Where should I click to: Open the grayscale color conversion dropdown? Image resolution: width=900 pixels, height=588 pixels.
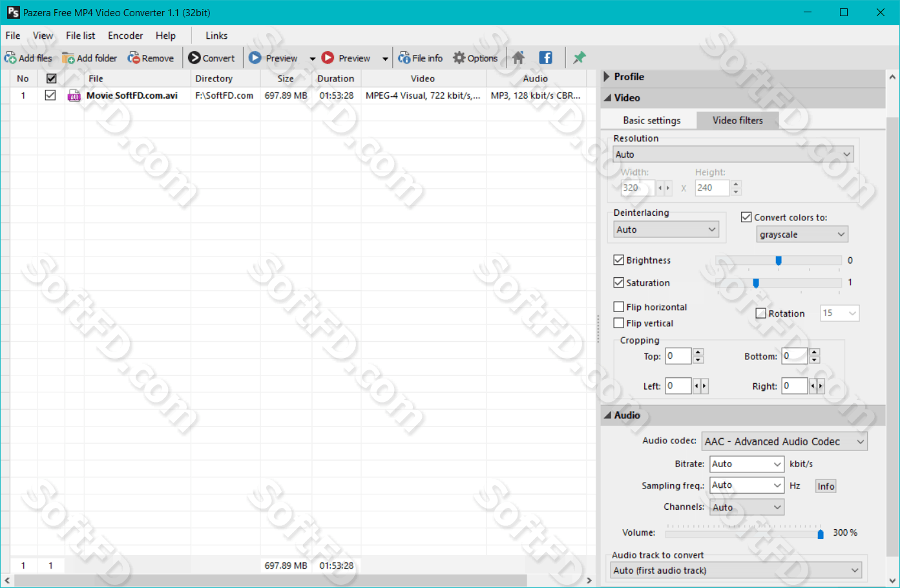(802, 235)
